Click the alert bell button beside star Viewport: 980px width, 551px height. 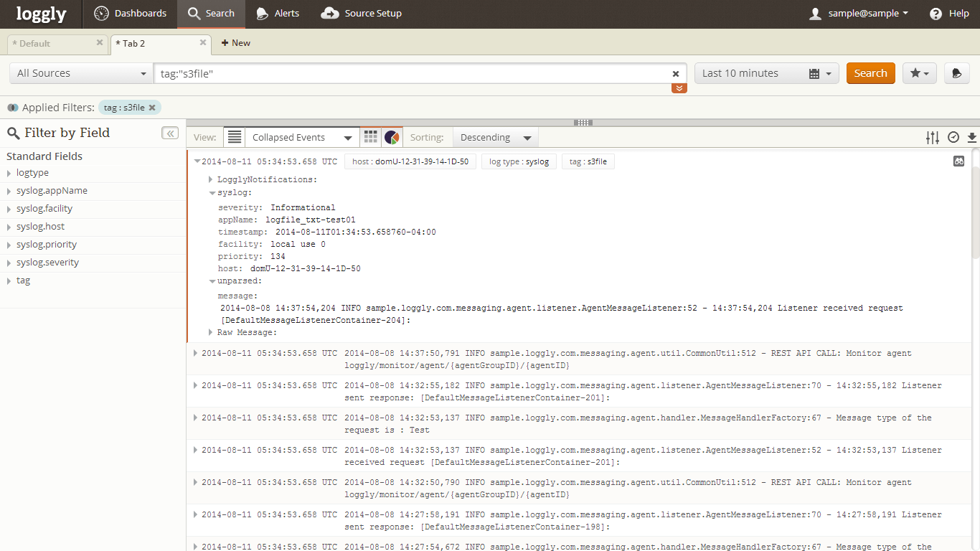coord(956,73)
